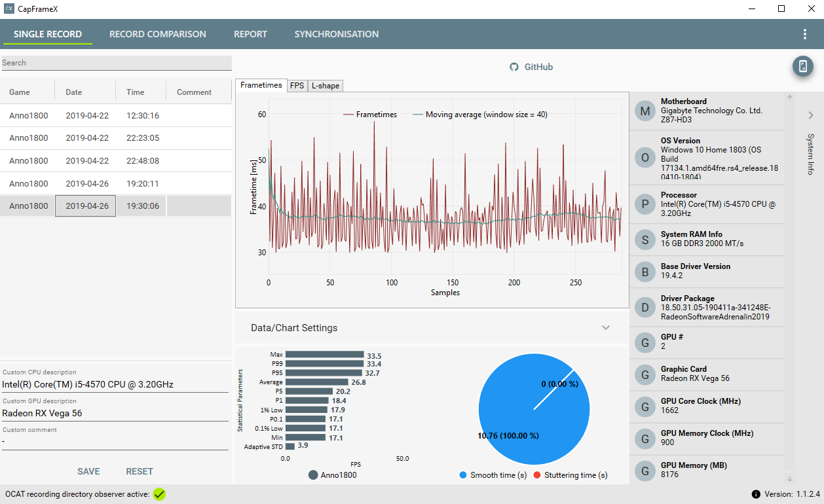This screenshot has width=824, height=504.
Task: Click the P99 33.4 FPS bar
Action: 324,364
